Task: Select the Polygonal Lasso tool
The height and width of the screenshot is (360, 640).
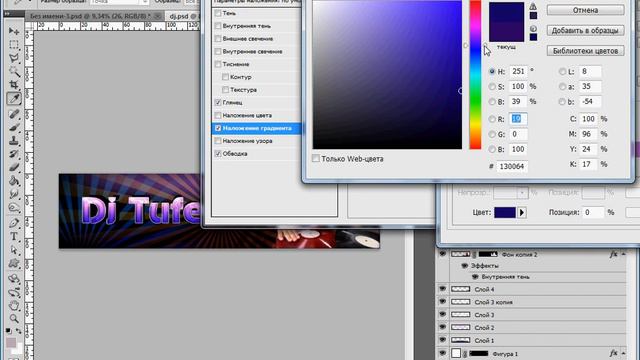Action: pyautogui.click(x=13, y=58)
